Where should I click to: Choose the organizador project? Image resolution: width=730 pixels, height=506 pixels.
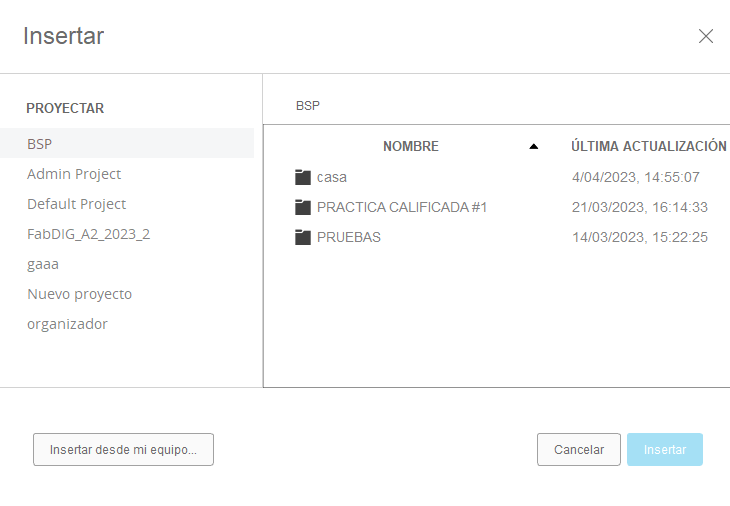(x=67, y=324)
